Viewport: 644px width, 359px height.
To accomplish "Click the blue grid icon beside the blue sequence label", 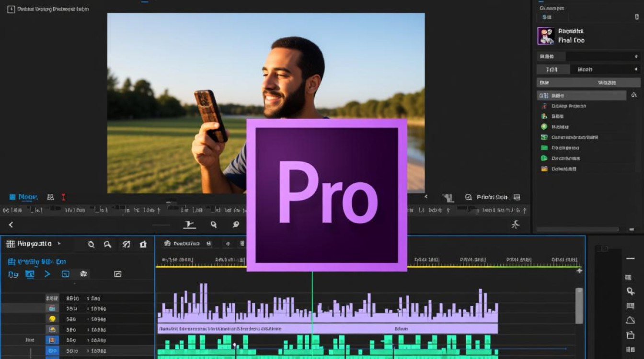I will click(x=11, y=262).
